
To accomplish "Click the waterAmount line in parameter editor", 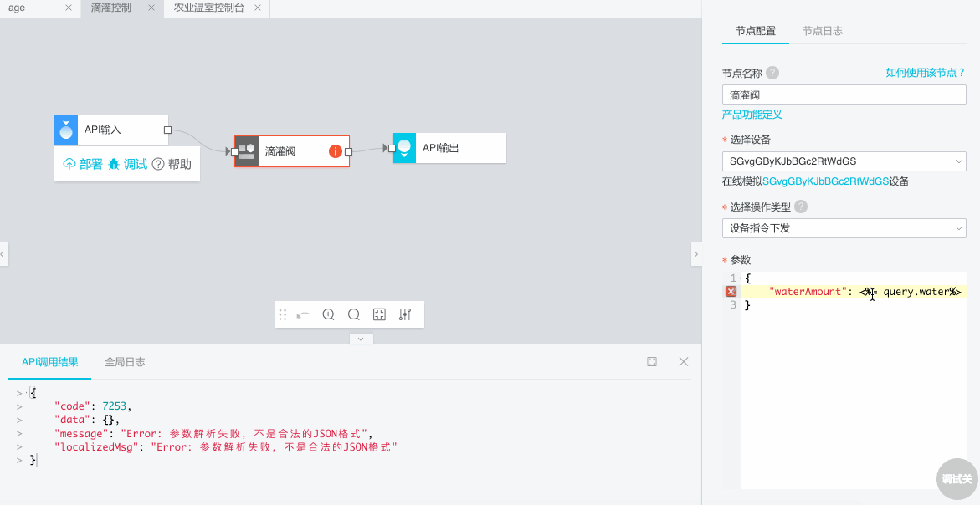I will pyautogui.click(x=854, y=292).
